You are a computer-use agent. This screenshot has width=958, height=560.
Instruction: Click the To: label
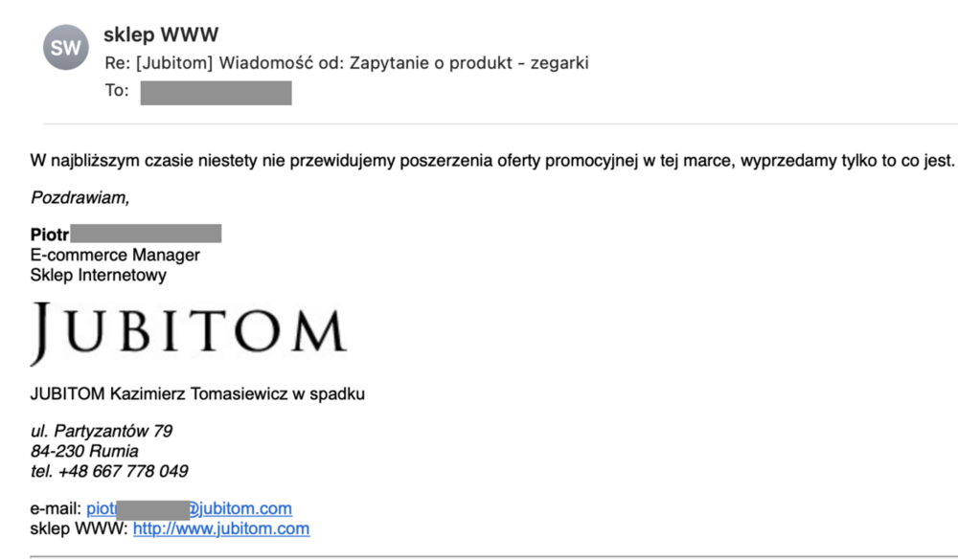pyautogui.click(x=116, y=92)
